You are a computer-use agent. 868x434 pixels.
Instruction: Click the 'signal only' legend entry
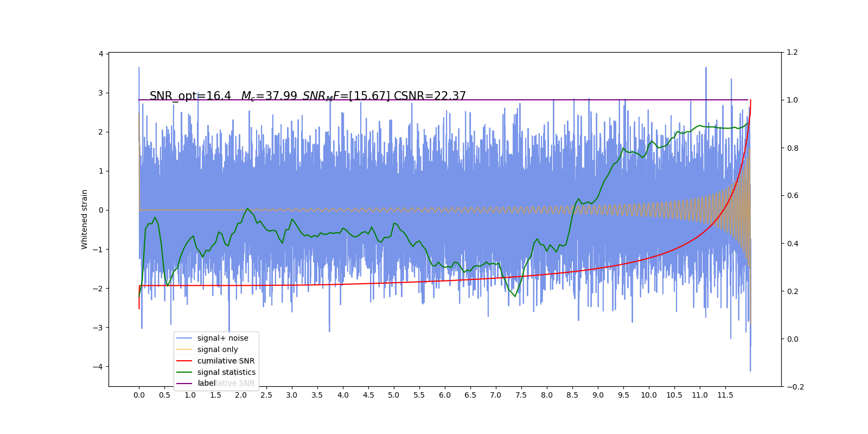coord(218,349)
